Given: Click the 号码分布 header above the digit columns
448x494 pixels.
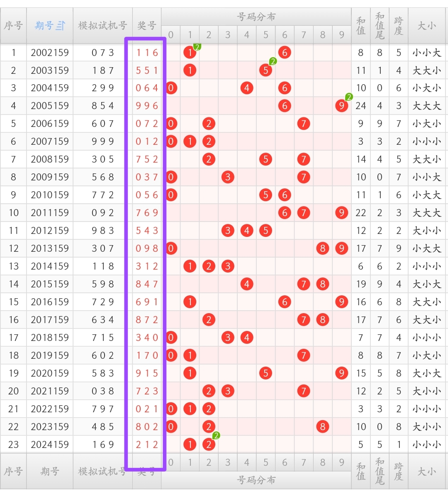Looking at the screenshot, I should pos(256,16).
